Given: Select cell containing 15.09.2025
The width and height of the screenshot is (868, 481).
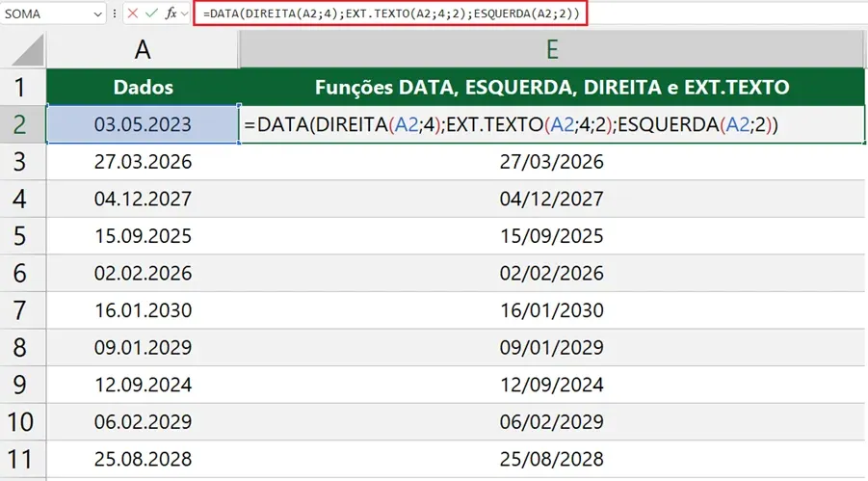Looking at the screenshot, I should click(143, 235).
